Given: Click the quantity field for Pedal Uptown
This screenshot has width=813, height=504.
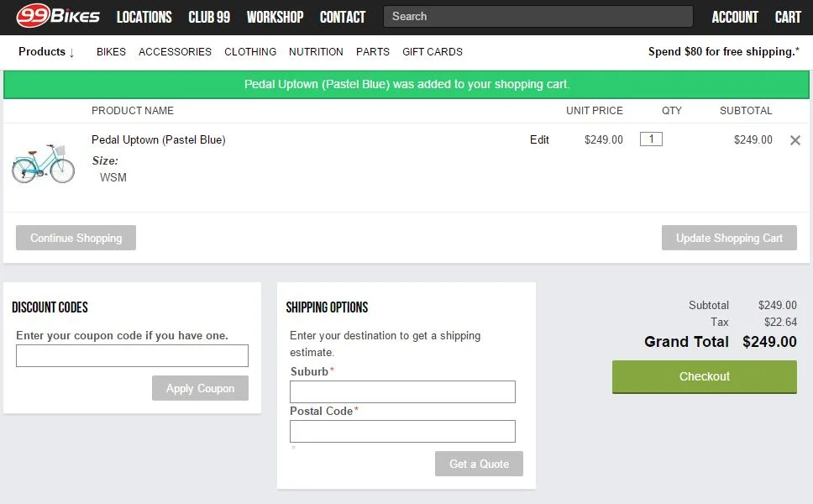Looking at the screenshot, I should click(651, 139).
